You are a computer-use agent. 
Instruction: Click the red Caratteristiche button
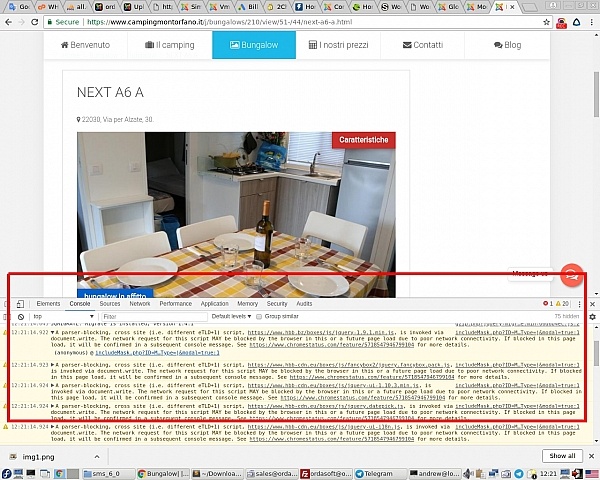coord(364,140)
